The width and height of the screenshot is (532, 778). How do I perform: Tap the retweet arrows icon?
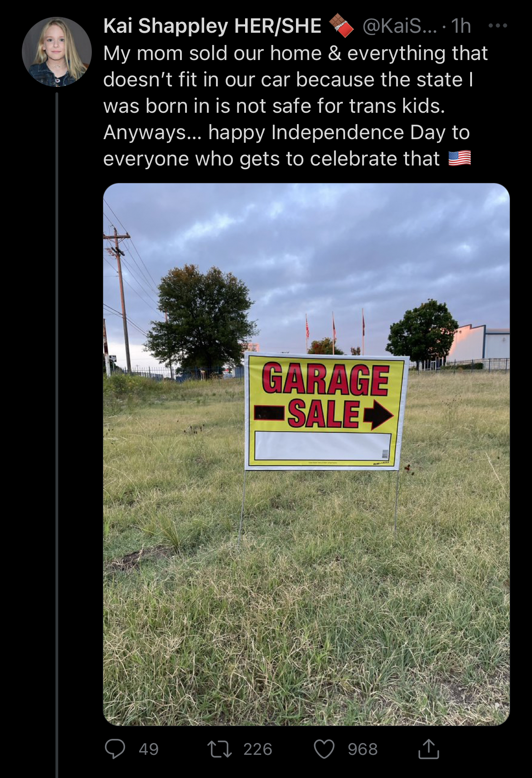point(219,749)
